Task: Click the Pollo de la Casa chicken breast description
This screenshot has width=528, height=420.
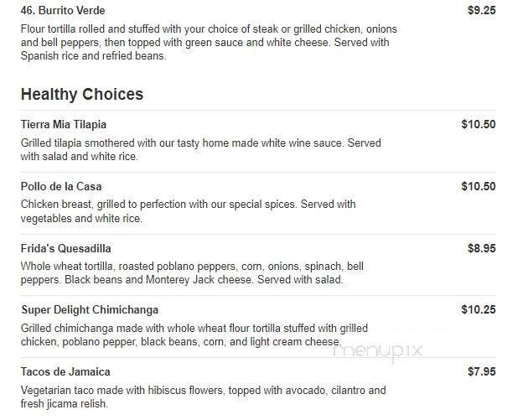Action: [x=188, y=211]
